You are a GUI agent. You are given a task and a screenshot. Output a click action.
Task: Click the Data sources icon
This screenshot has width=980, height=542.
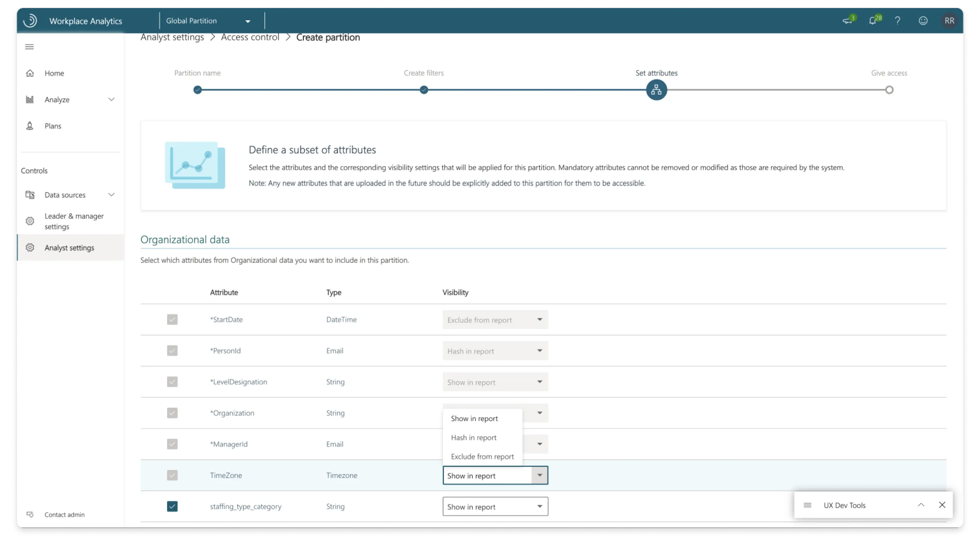pos(30,195)
